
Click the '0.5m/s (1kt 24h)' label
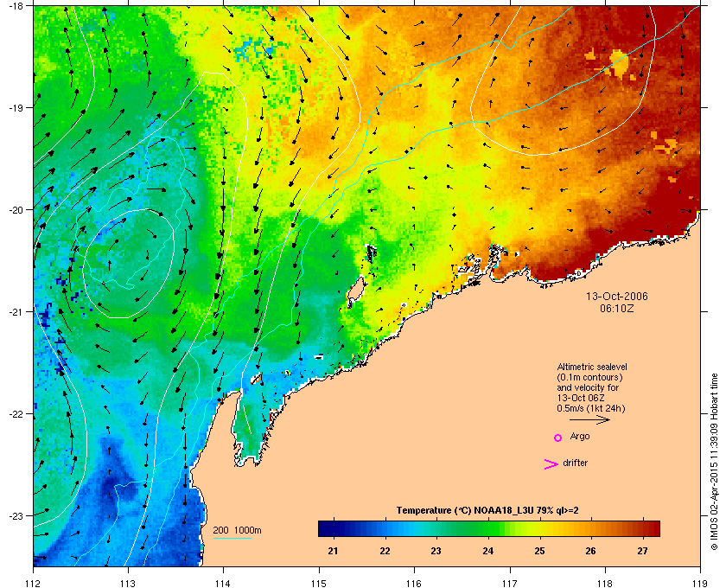pyautogui.click(x=591, y=409)
